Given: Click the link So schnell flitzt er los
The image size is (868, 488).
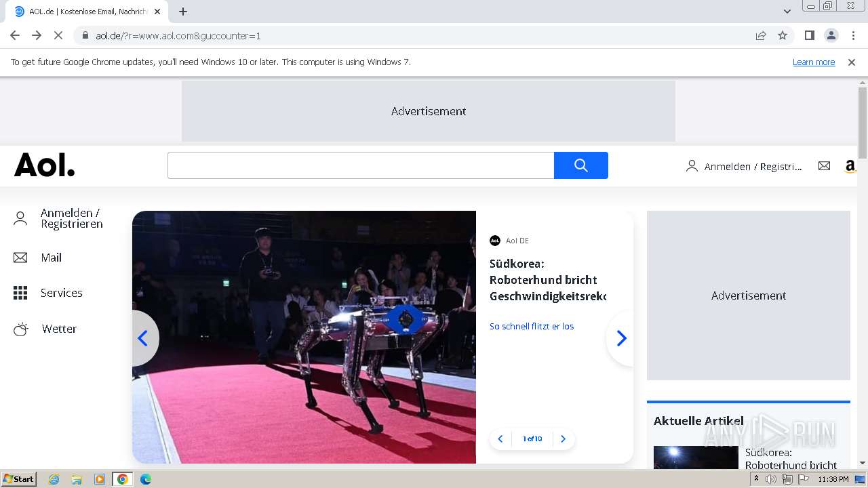Looking at the screenshot, I should [532, 326].
